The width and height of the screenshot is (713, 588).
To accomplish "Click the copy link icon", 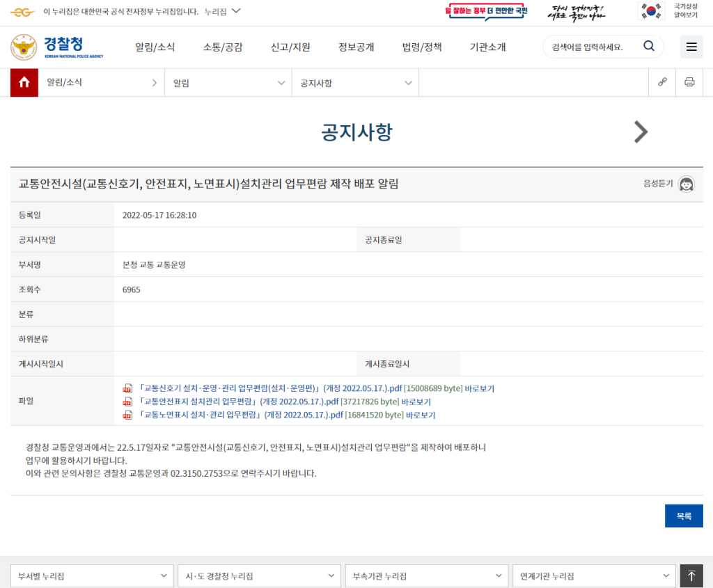I will (x=662, y=83).
